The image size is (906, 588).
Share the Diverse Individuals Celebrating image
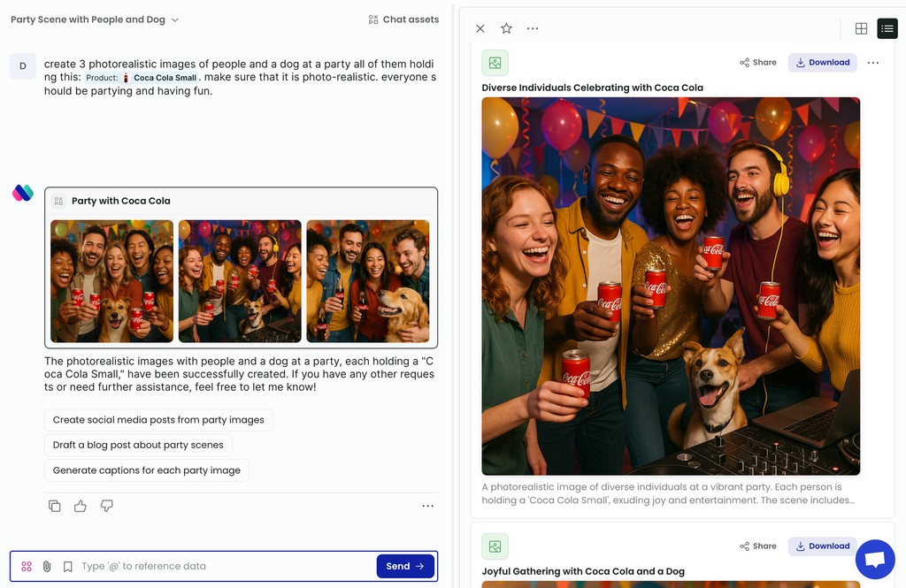click(x=758, y=63)
